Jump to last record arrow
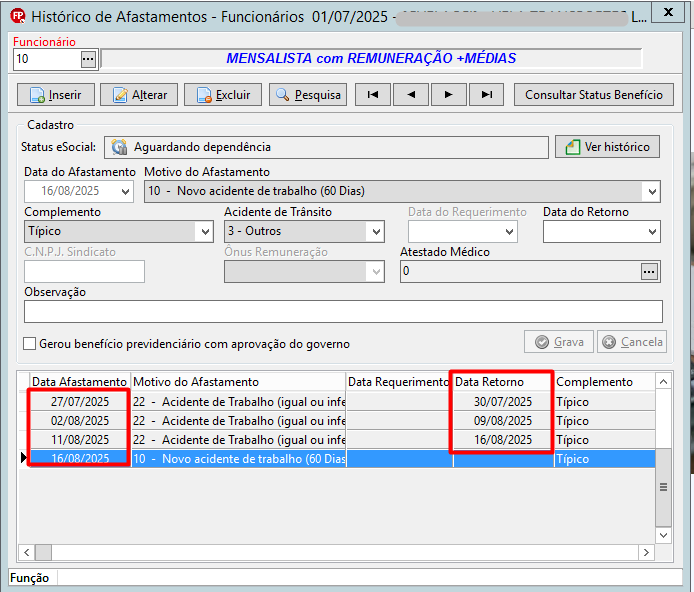694x592 pixels. (487, 95)
